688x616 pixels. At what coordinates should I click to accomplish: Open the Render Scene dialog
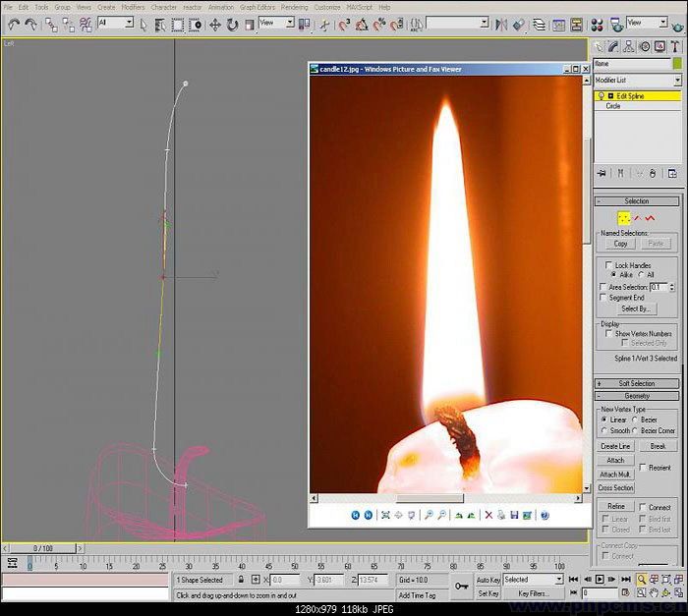616,25
